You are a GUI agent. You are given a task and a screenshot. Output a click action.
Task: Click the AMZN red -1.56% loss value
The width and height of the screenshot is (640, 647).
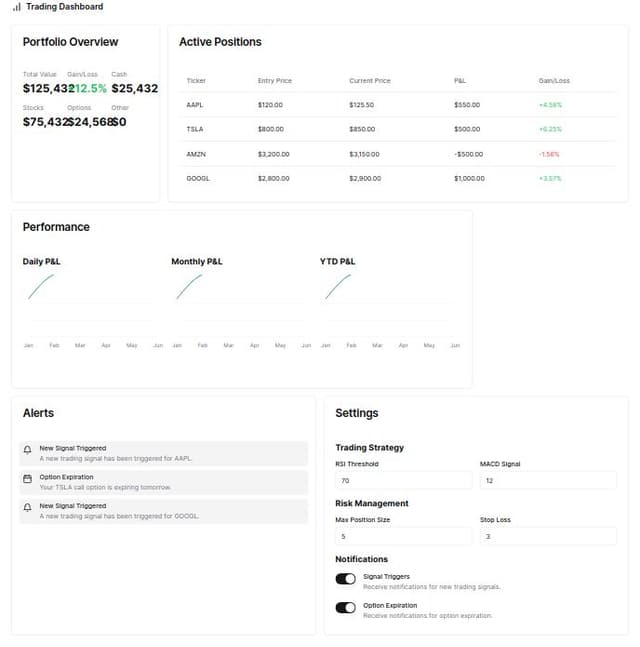549,154
